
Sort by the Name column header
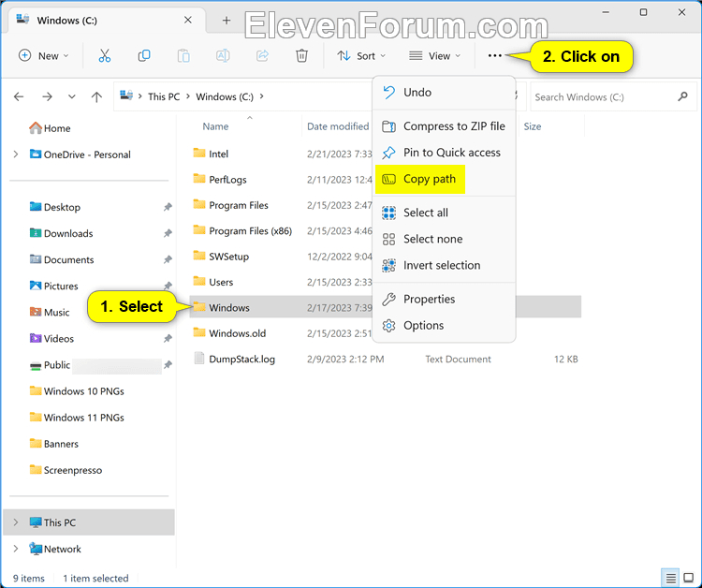[215, 126]
